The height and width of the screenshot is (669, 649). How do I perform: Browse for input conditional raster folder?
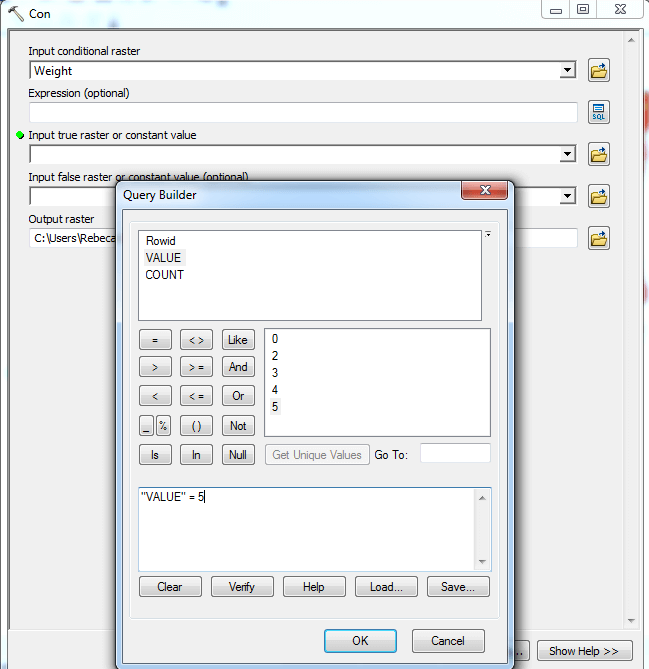pyautogui.click(x=599, y=71)
